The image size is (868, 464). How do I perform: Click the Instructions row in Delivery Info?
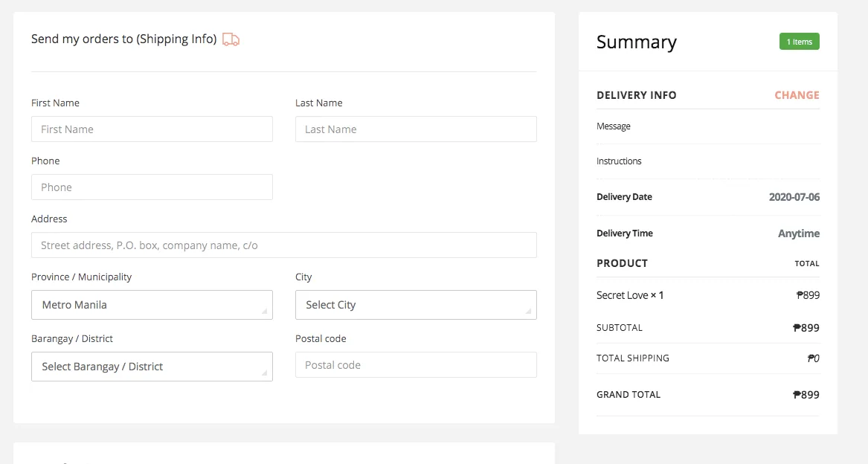coord(708,161)
